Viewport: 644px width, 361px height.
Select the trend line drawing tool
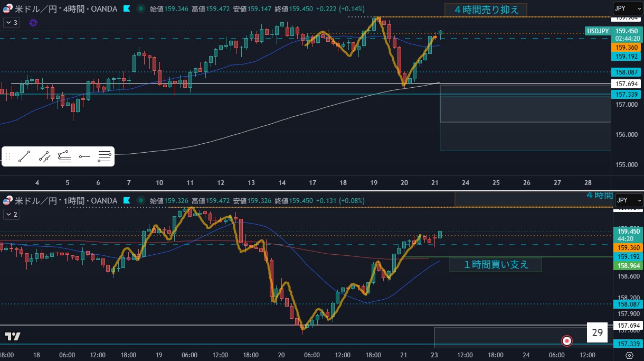click(24, 156)
